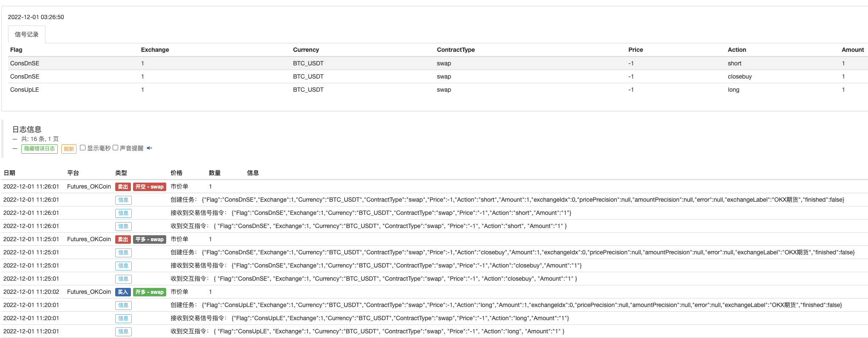
Task: Click the 隐藏错误日志 button
Action: 40,149
